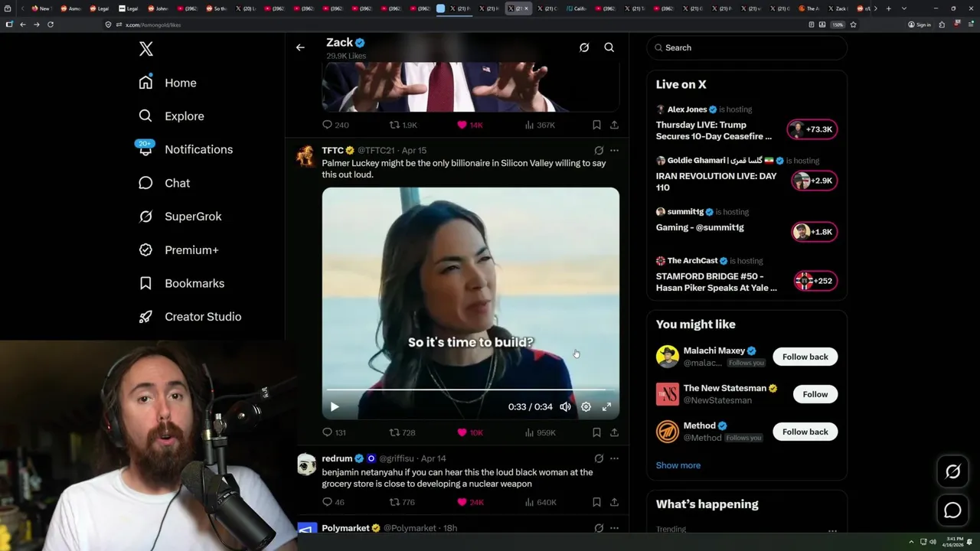Image resolution: width=980 pixels, height=551 pixels.
Task: Reply to the post with 240 comments
Action: coord(335,125)
